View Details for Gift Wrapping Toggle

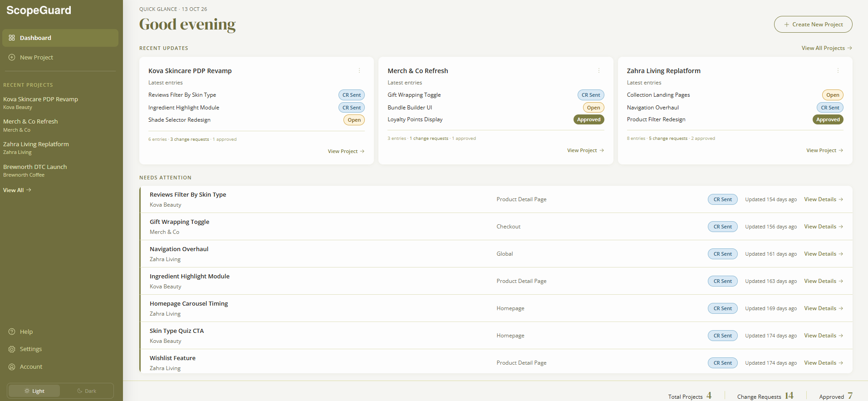pyautogui.click(x=824, y=227)
